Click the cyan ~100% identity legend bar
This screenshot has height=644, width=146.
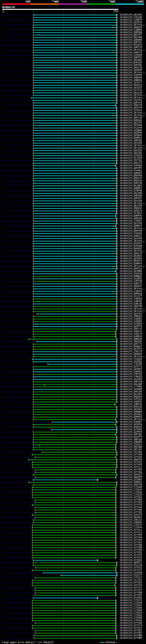(x=130, y=4)
